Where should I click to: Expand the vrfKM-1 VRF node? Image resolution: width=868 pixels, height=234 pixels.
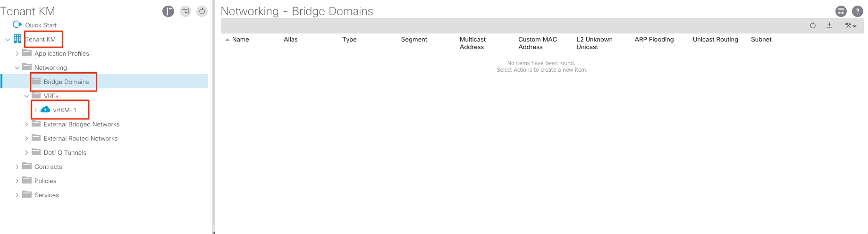(x=35, y=110)
